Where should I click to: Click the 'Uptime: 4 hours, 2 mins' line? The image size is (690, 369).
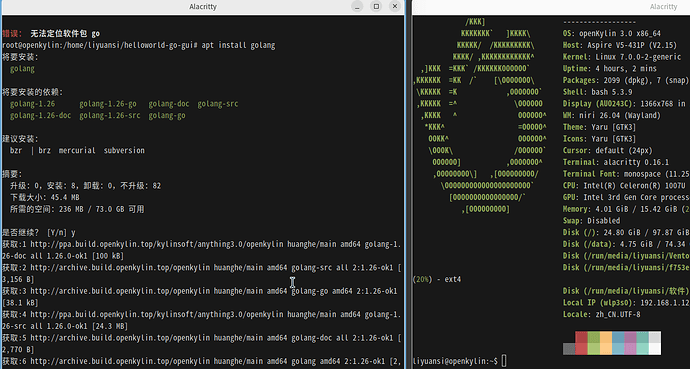(609, 69)
